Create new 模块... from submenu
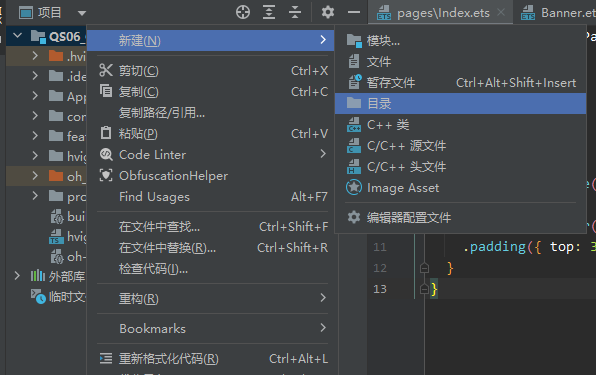Image resolution: width=596 pixels, height=375 pixels. click(460, 41)
